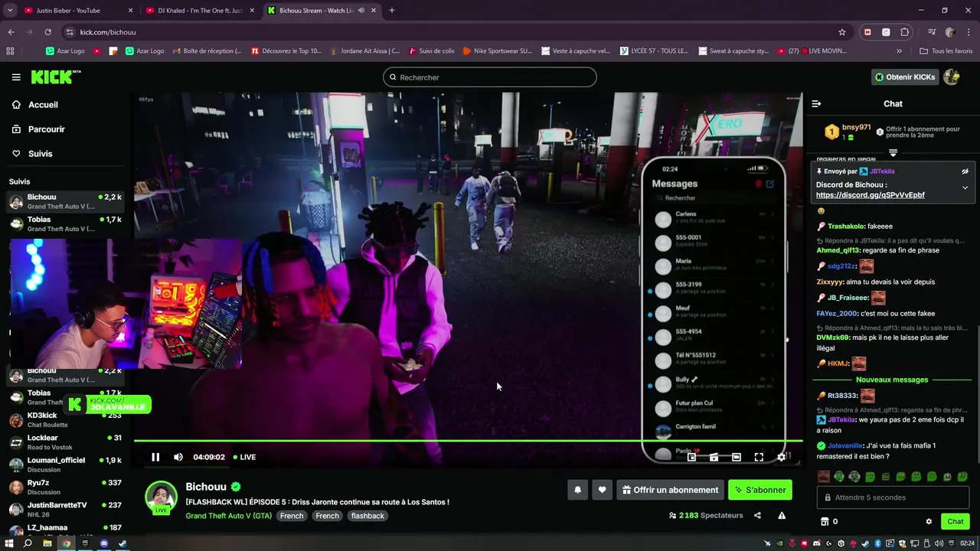This screenshot has height=551, width=980.
Task: Toggle theater mode on the player
Action: tap(736, 457)
